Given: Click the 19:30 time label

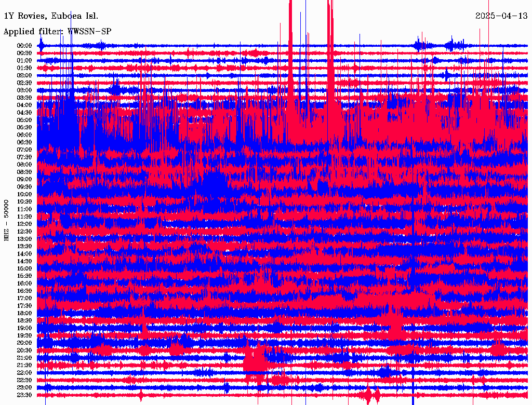Looking at the screenshot, I should click(x=24, y=335).
